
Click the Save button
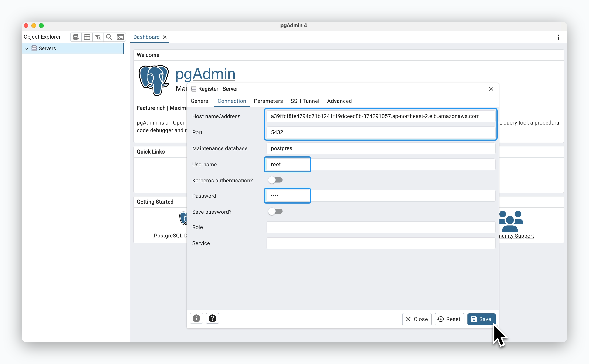tap(481, 319)
